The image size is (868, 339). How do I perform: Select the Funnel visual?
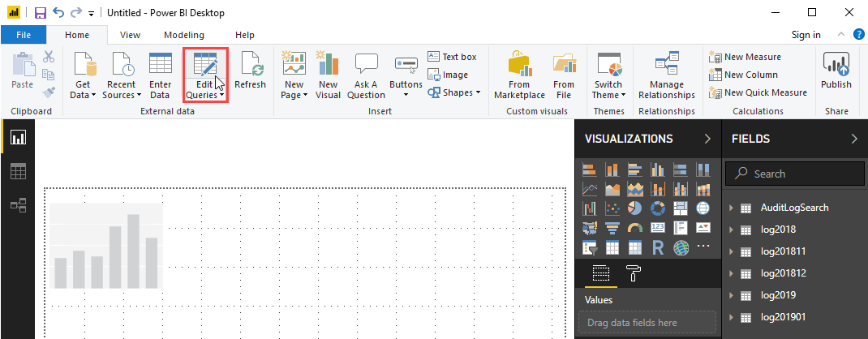pyautogui.click(x=612, y=228)
